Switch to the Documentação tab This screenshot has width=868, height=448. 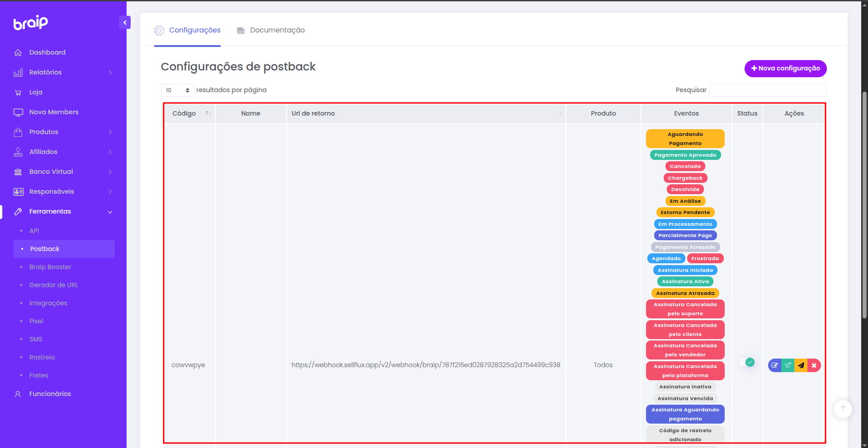(x=271, y=30)
